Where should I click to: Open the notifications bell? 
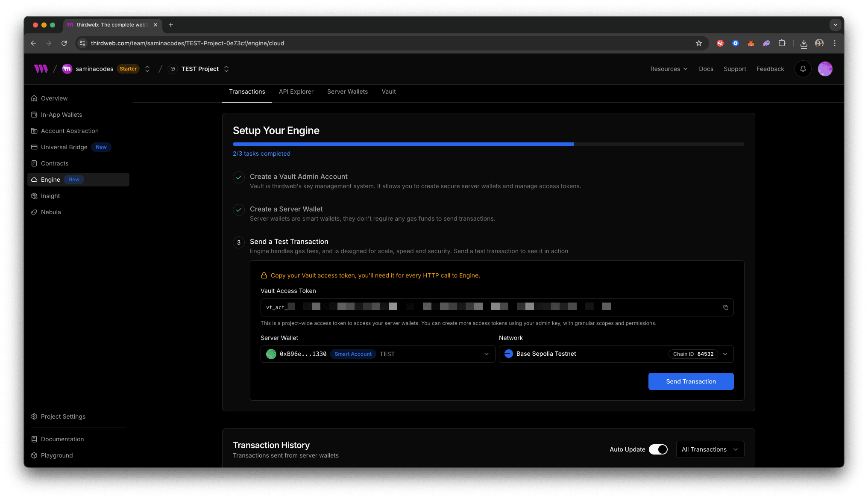point(803,69)
